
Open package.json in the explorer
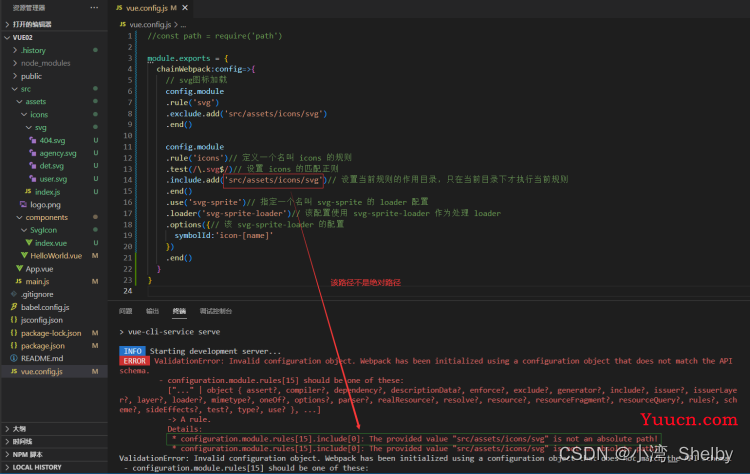click(x=43, y=345)
